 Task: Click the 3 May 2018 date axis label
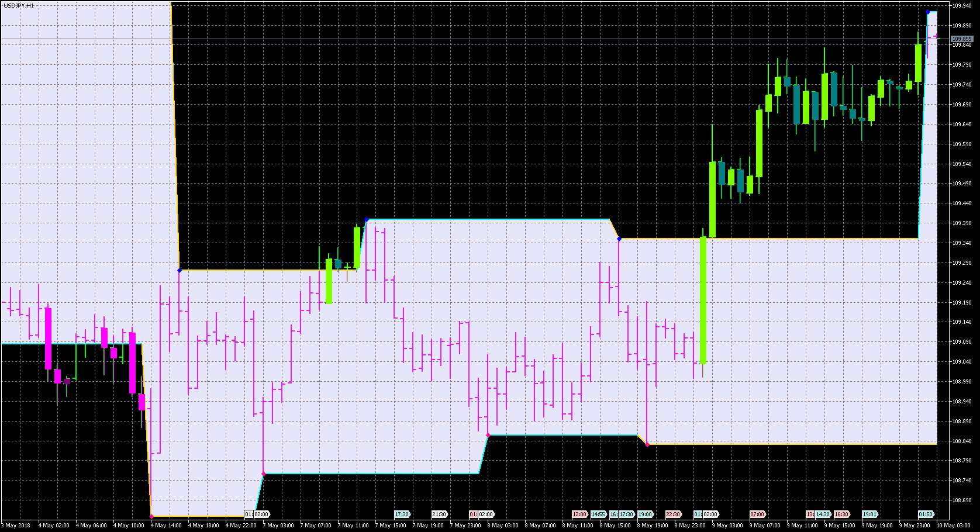[x=16, y=525]
